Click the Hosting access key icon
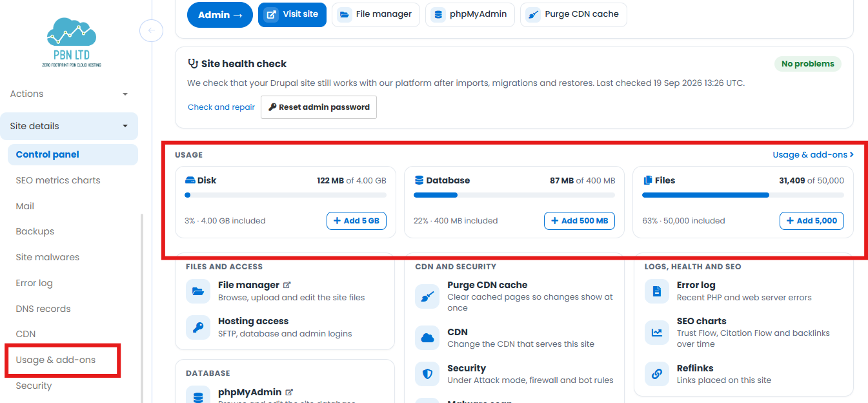 (198, 327)
